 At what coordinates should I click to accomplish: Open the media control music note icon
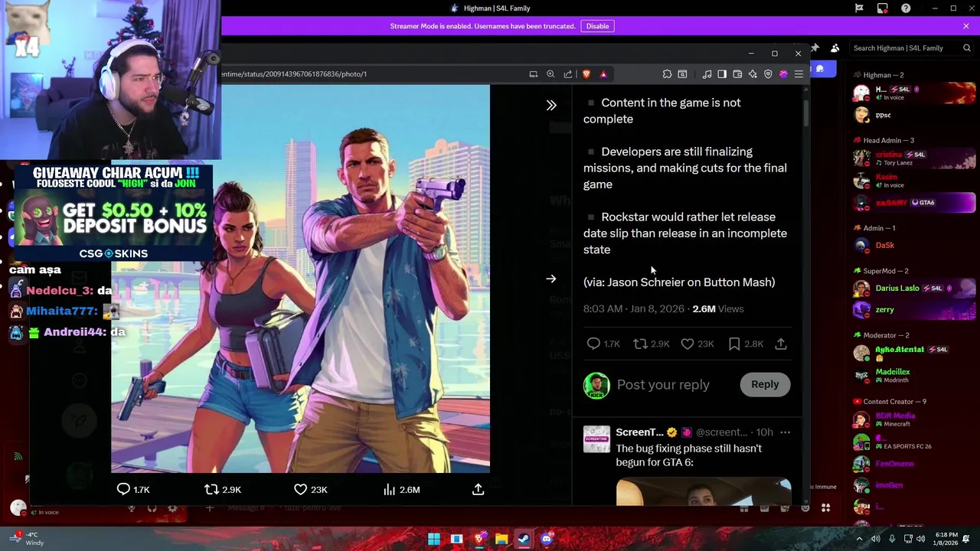707,74
